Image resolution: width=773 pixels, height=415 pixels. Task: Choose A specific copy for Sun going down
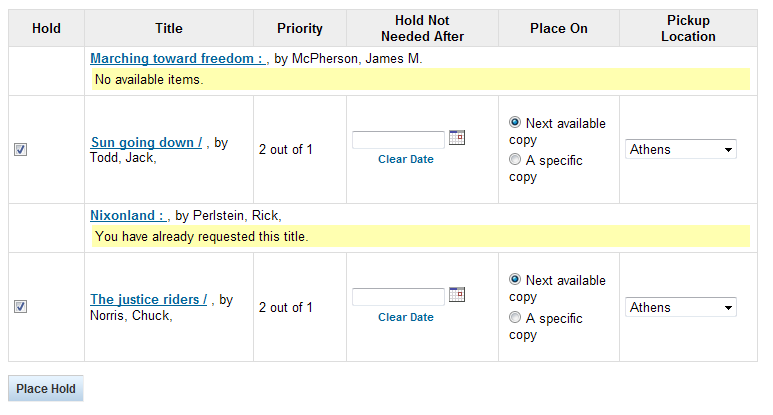point(515,160)
